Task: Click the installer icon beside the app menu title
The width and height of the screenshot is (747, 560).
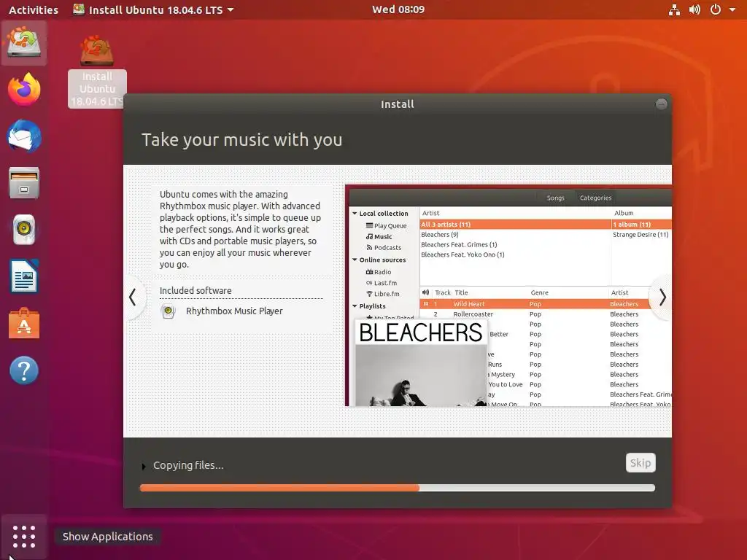Action: [x=79, y=9]
